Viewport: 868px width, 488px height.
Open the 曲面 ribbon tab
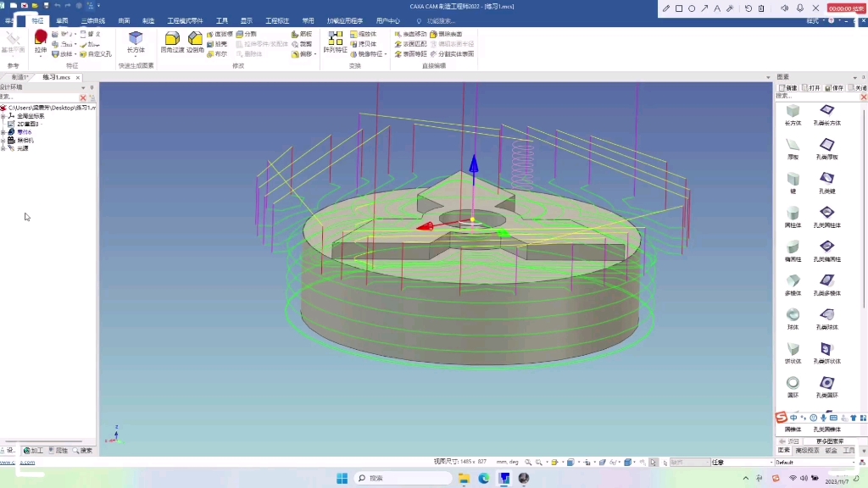pos(124,21)
